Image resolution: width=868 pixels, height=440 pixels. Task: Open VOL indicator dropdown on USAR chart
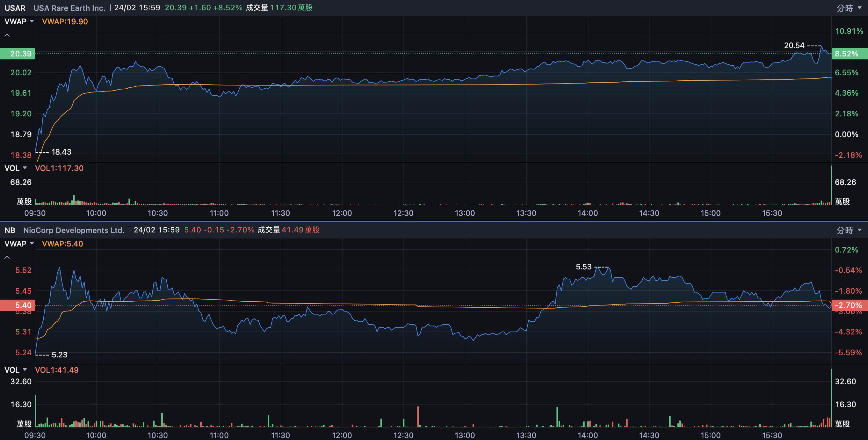[16, 168]
